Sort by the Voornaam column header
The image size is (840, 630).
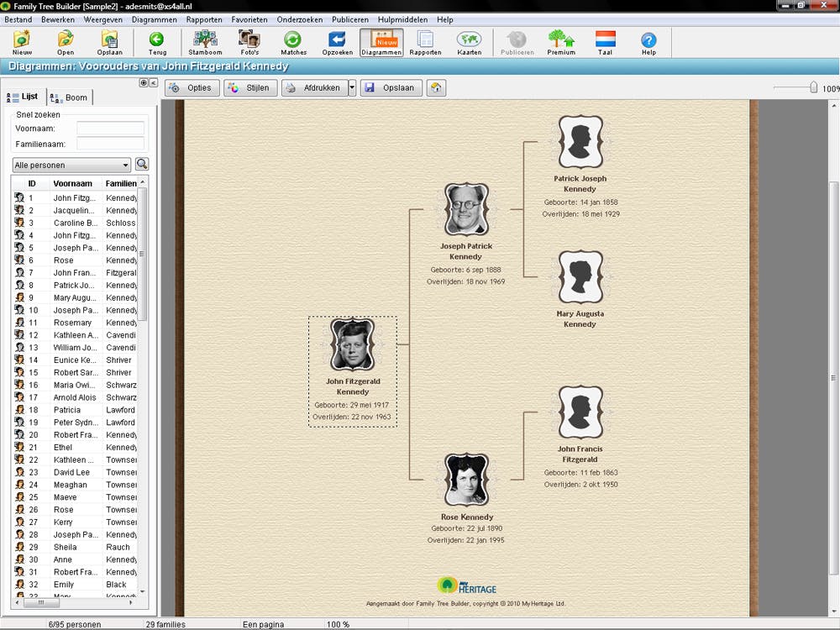click(75, 183)
